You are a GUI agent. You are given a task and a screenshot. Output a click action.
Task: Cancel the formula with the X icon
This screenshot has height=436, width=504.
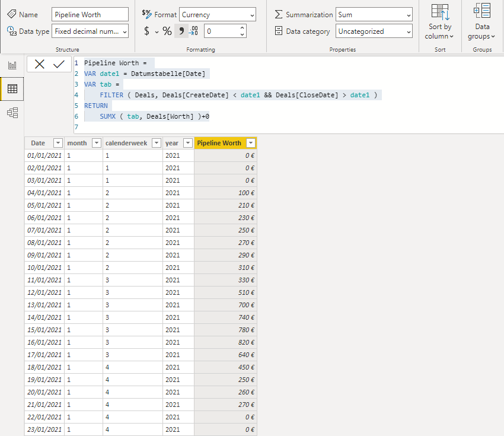click(40, 64)
